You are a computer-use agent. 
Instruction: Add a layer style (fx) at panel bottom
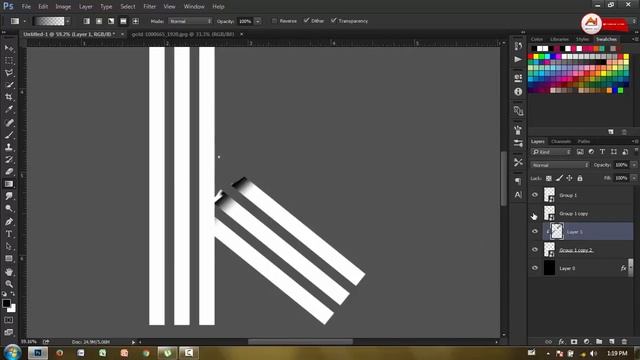[x=561, y=342]
